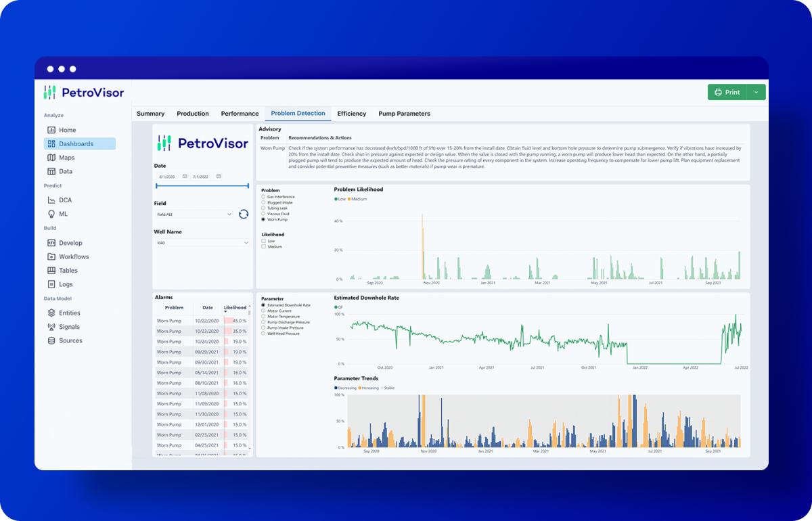Expand the Field ALE dropdown
Image resolution: width=812 pixels, height=521 pixels.
pyautogui.click(x=230, y=214)
